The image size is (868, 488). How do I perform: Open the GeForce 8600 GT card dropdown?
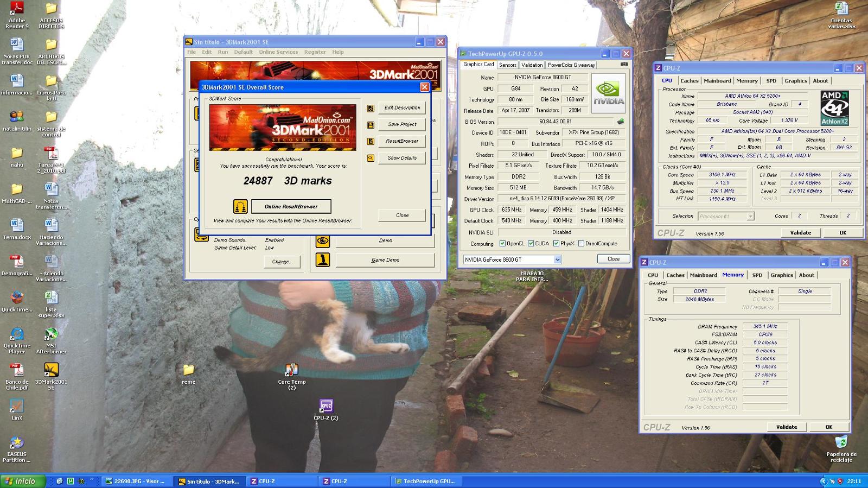[x=557, y=259]
